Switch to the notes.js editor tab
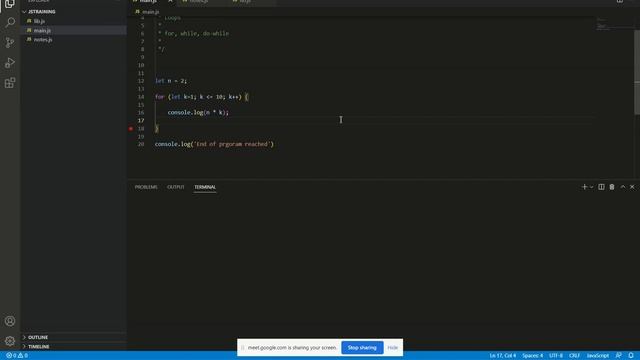 (x=199, y=2)
